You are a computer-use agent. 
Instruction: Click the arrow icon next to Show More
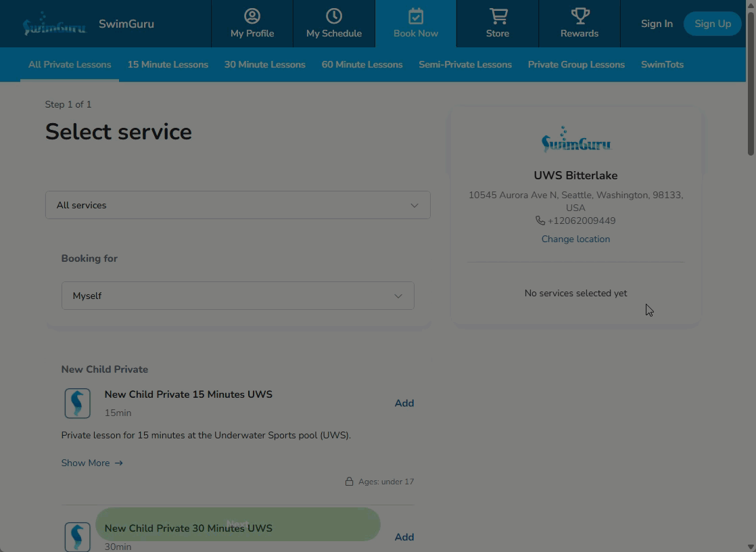(118, 463)
